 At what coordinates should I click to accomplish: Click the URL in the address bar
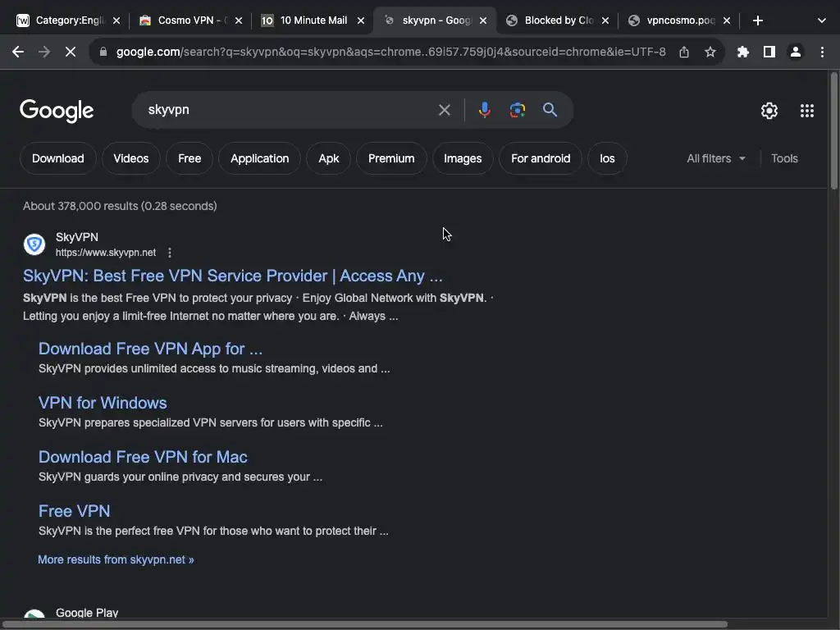click(390, 52)
